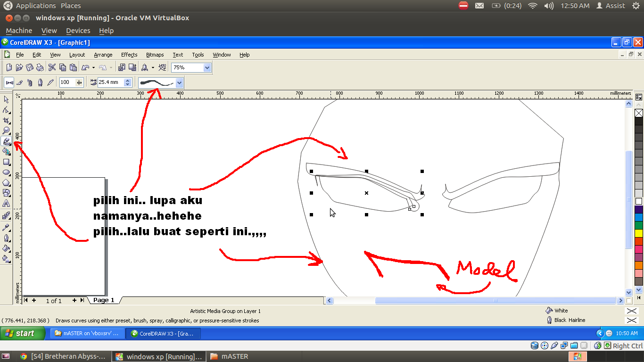
Task: Go to last page navigation button
Action: 83,300
